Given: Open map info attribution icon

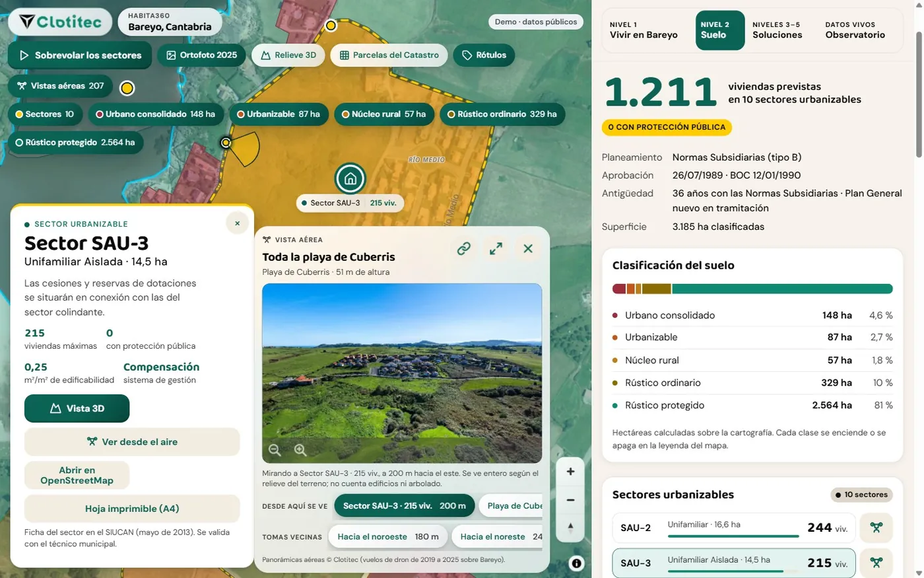Looking at the screenshot, I should coord(576,563).
